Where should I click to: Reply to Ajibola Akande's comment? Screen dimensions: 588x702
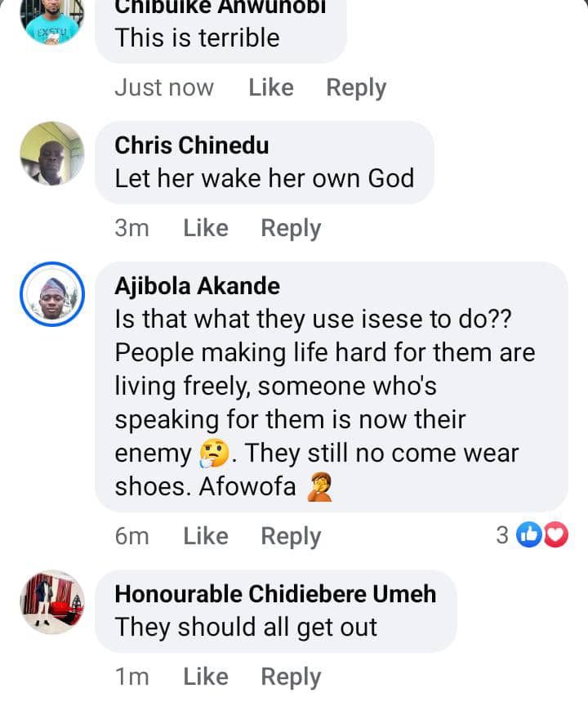[x=291, y=536]
